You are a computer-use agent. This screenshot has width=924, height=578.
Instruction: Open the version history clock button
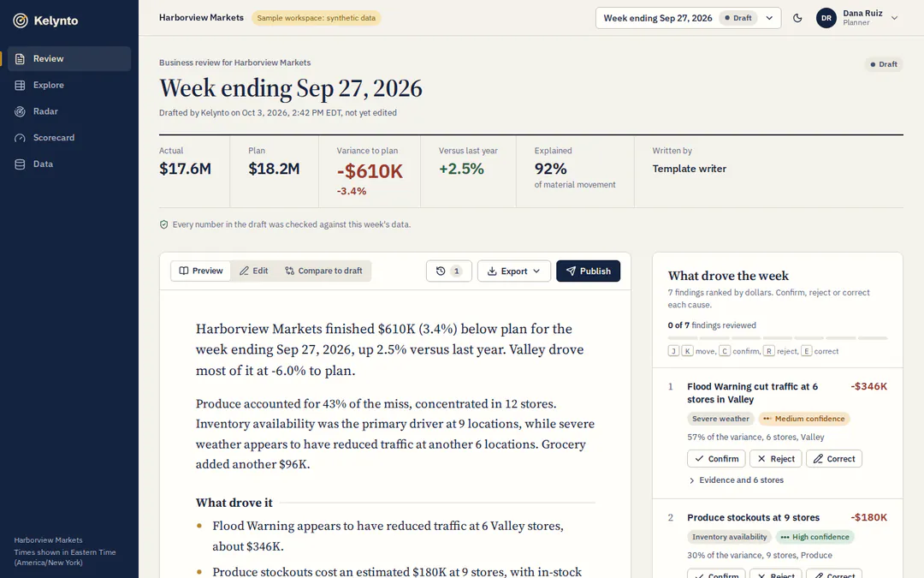click(448, 271)
